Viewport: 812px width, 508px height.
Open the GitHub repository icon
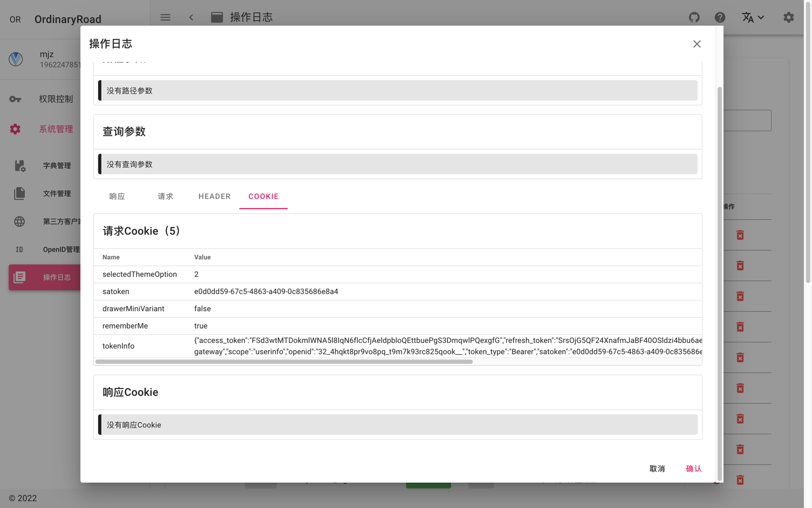(694, 17)
